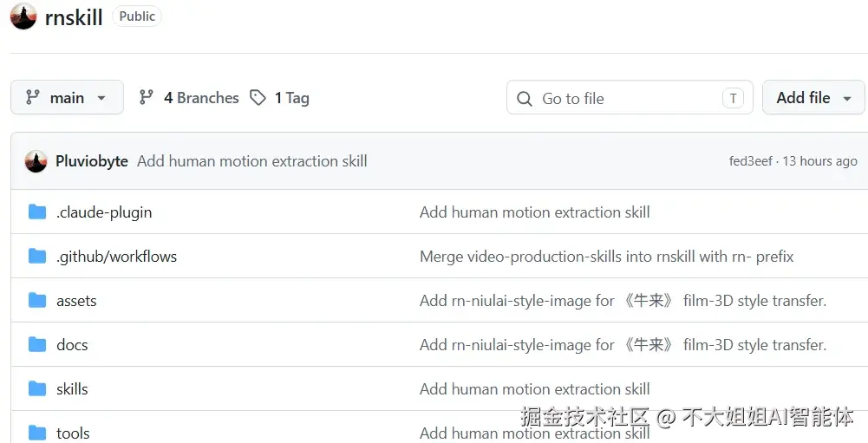Click the rnskill repository owner avatar
The image size is (868, 443).
pyautogui.click(x=23, y=16)
